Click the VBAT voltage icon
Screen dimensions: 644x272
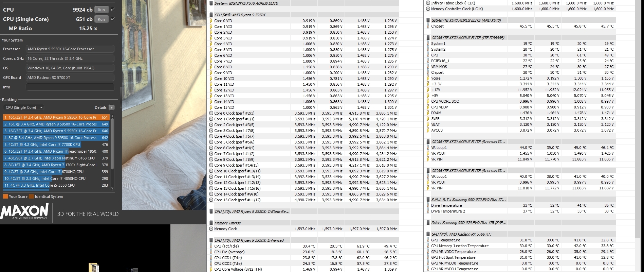click(x=428, y=124)
